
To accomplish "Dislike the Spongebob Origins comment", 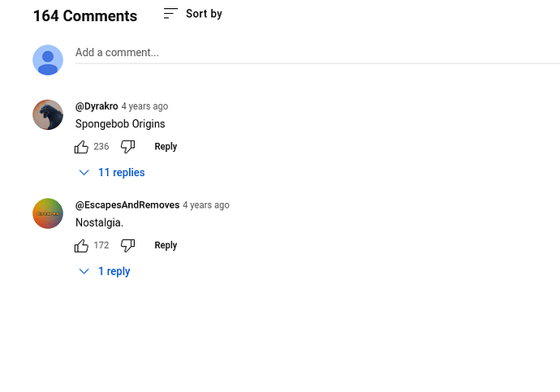I will (128, 147).
